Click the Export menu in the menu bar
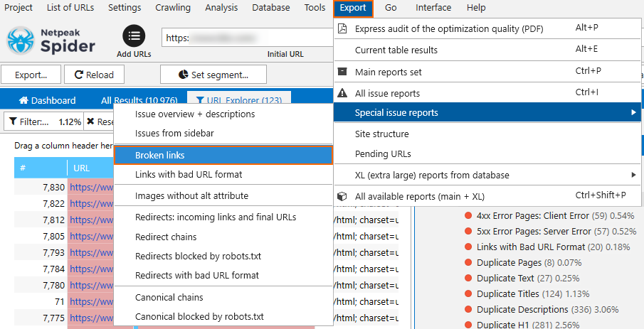The height and width of the screenshot is (329, 644). click(x=353, y=9)
